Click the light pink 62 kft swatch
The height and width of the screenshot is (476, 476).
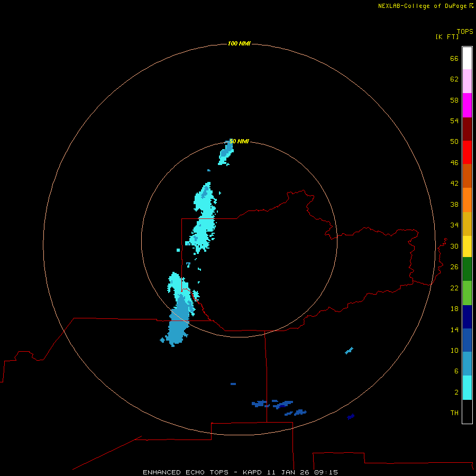pos(467,81)
